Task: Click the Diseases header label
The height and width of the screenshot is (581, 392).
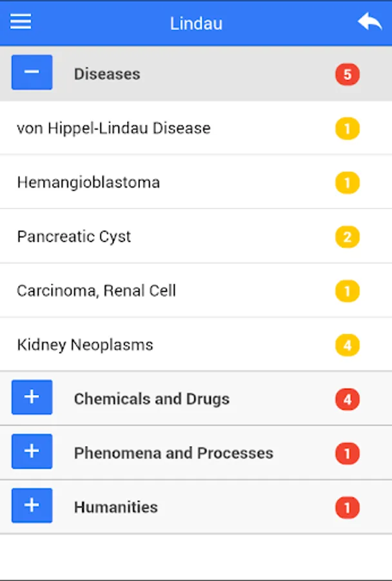Action: [107, 74]
